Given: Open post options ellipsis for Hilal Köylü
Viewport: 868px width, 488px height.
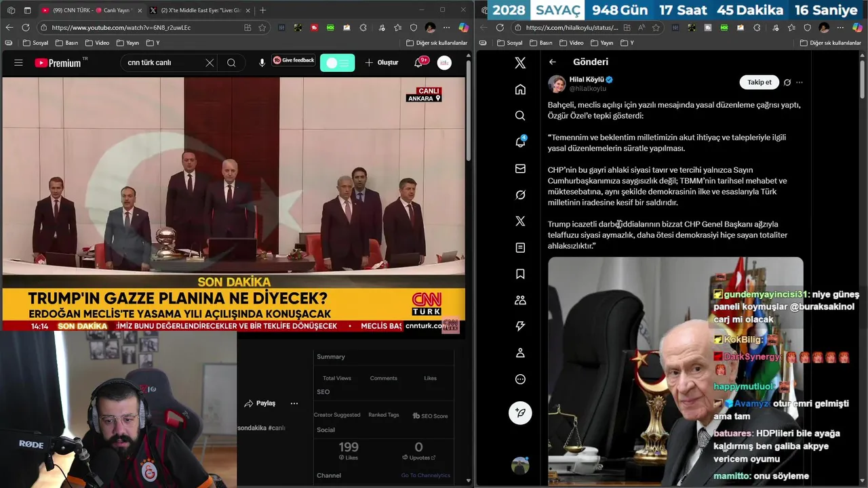Looking at the screenshot, I should (x=800, y=83).
